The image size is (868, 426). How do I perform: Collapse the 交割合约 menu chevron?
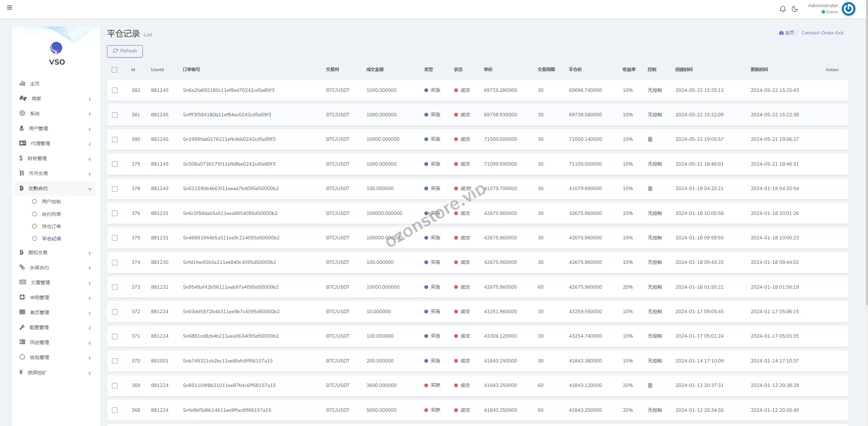90,189
